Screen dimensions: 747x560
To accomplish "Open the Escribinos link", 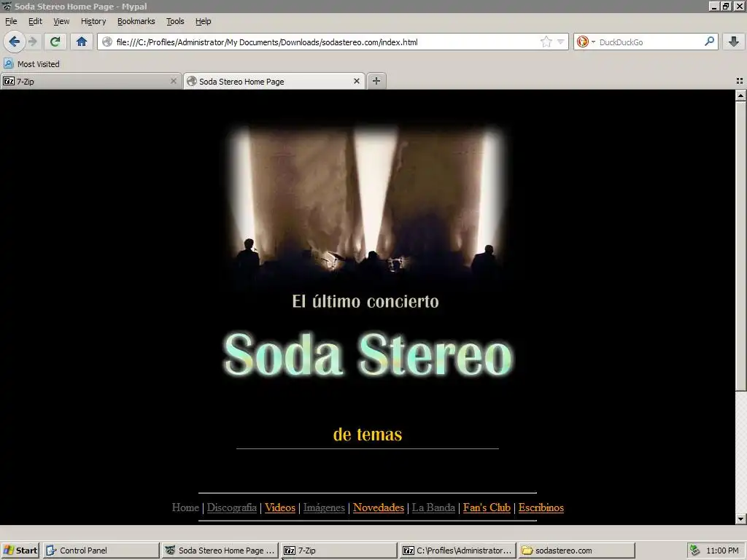I will 541,507.
